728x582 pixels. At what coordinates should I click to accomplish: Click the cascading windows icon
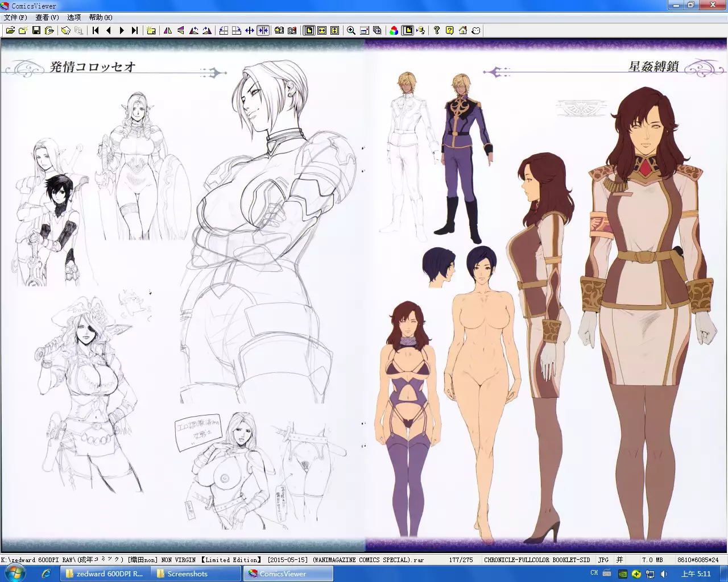click(378, 31)
